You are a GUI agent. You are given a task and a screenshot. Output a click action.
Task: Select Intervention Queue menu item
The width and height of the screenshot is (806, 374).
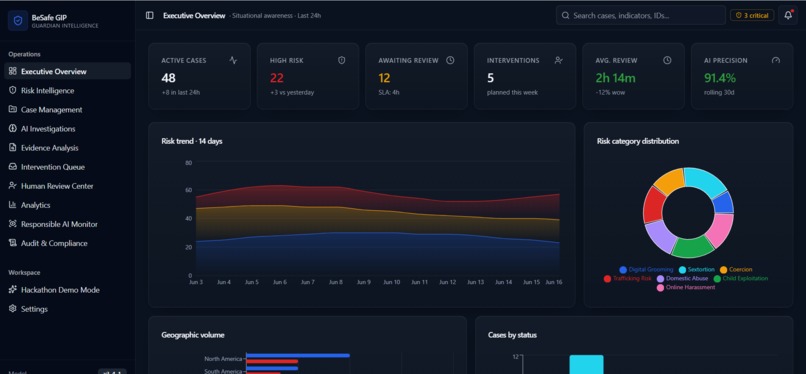[67, 167]
